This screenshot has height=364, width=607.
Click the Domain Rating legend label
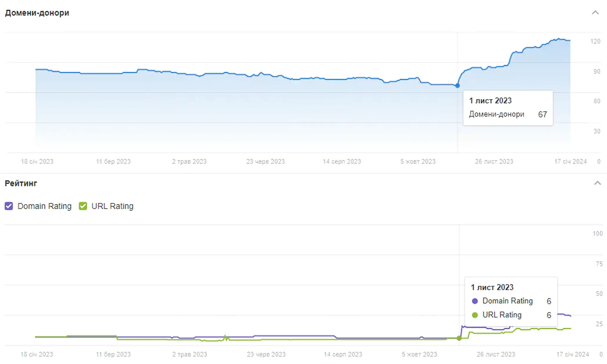(44, 206)
